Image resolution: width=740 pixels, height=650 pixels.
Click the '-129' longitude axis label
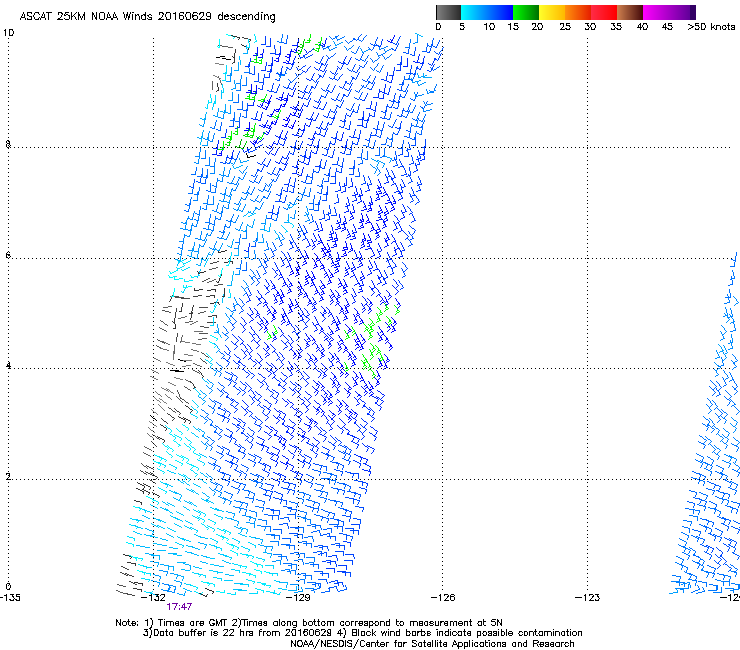tap(299, 598)
